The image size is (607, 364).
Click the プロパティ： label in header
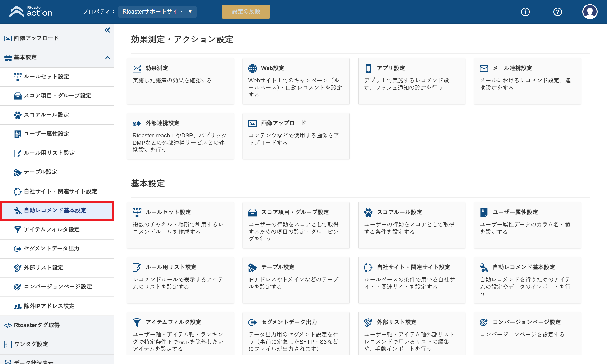point(99,12)
